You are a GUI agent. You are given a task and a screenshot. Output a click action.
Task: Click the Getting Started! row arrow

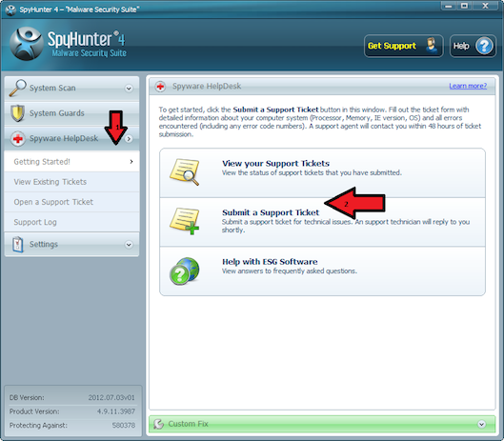tap(131, 161)
